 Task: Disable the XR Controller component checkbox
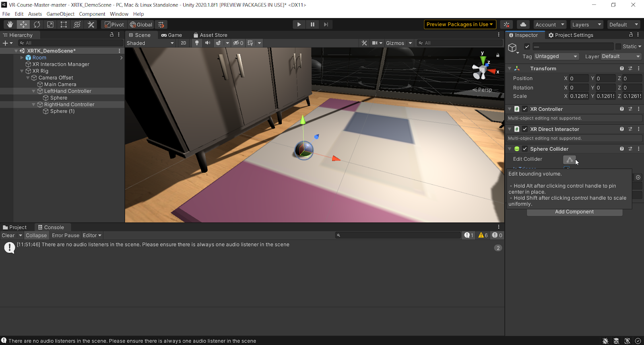(x=525, y=109)
